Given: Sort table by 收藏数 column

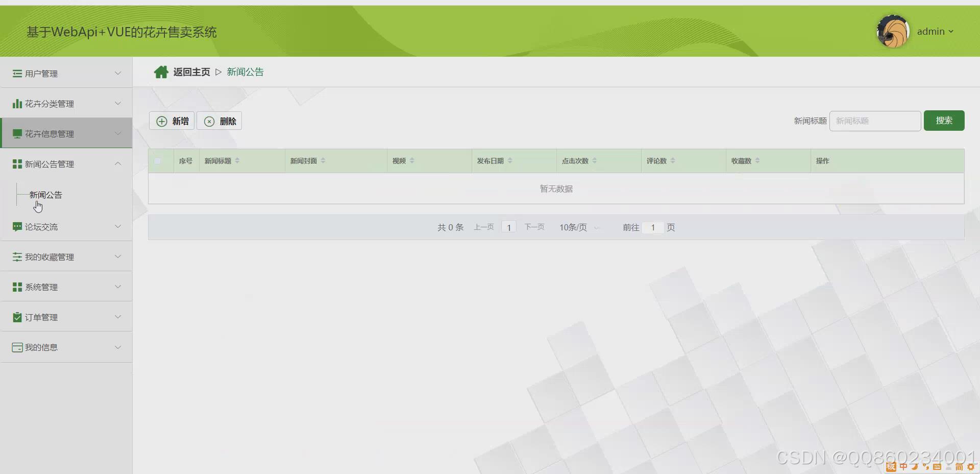Looking at the screenshot, I should 757,161.
